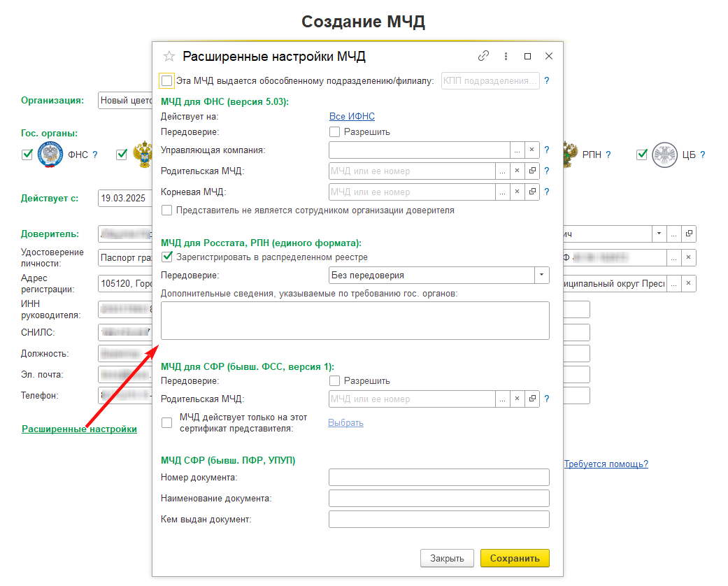Open Родительская МЧД record in ФНС section
Screen dimensions: 728x586
[x=532, y=171]
